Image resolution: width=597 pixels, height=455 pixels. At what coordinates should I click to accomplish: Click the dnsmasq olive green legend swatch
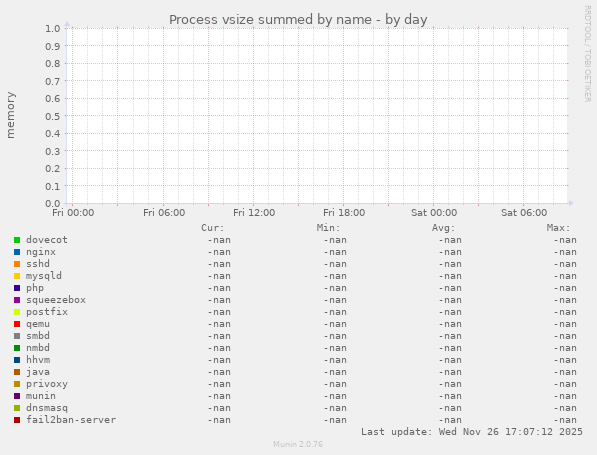[x=17, y=408]
